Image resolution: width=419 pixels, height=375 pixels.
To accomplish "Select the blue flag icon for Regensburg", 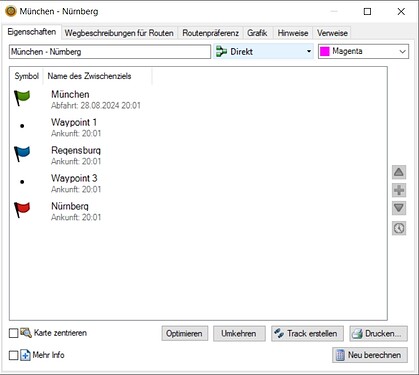I will coord(22,154).
